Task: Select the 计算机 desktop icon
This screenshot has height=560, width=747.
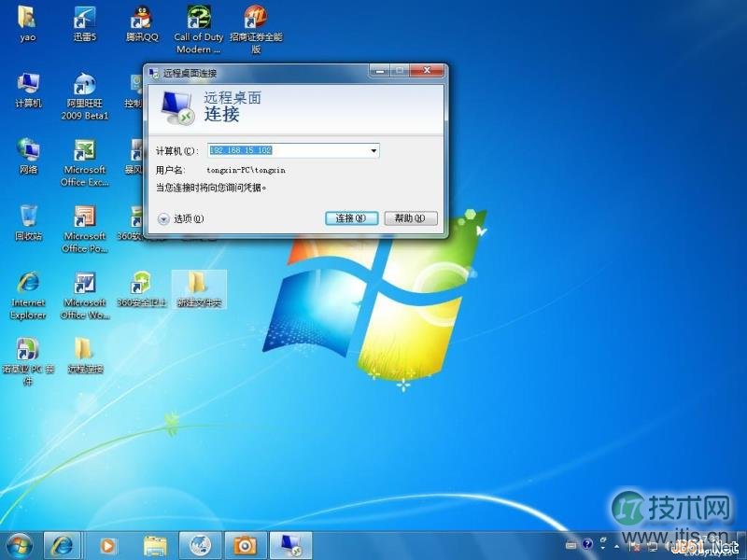Action: (28, 91)
